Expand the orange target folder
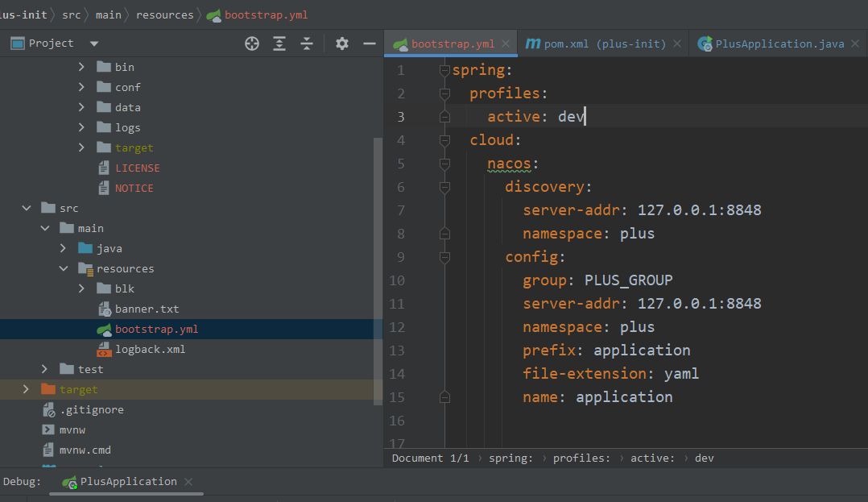 (x=26, y=389)
